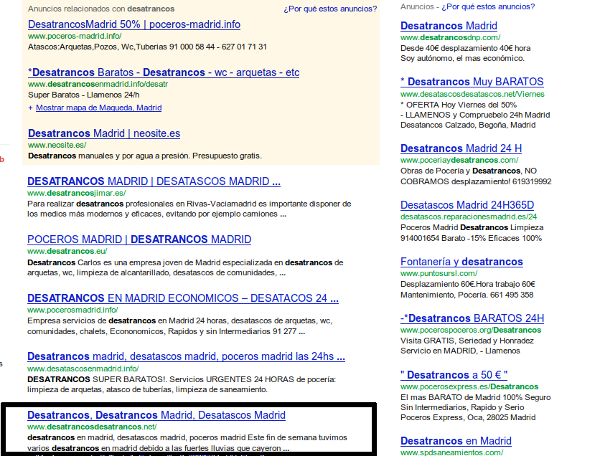Open 'Desatrancos madrid, desatascos madrid, poceros' result
600x456 pixels.
pyautogui.click(x=186, y=357)
